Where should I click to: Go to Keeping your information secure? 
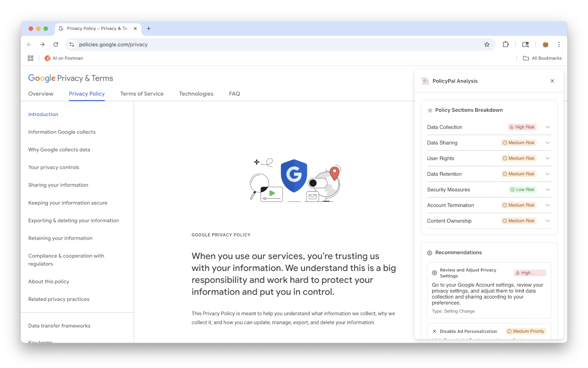pyautogui.click(x=68, y=203)
